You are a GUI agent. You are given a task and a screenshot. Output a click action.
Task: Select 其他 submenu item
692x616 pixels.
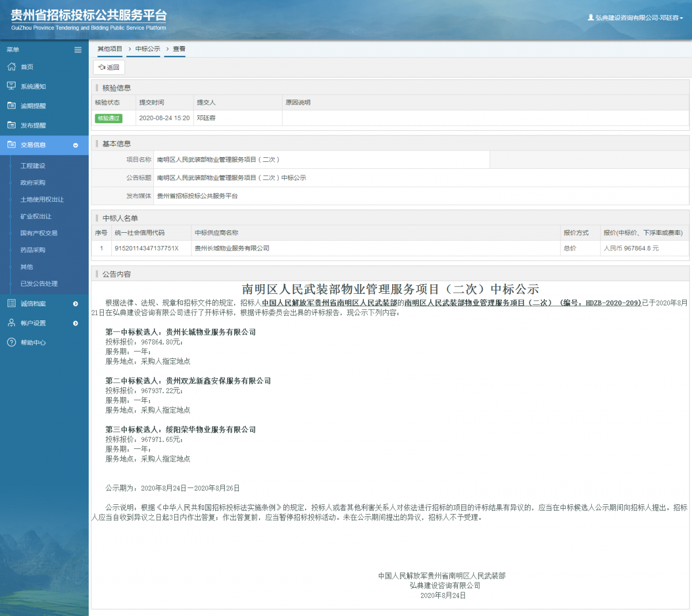pos(27,267)
